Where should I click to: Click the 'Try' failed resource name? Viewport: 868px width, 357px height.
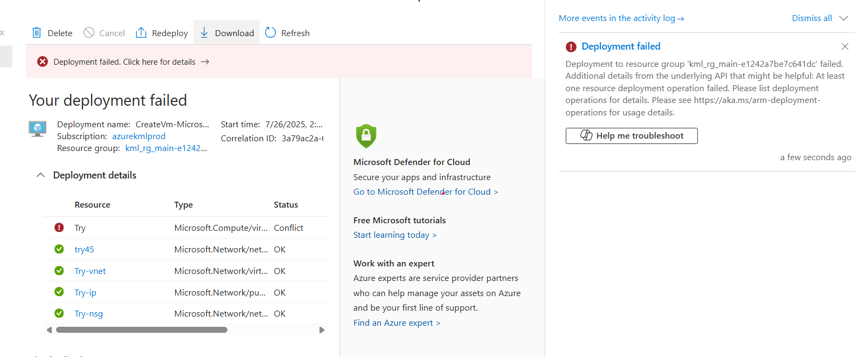(x=80, y=228)
